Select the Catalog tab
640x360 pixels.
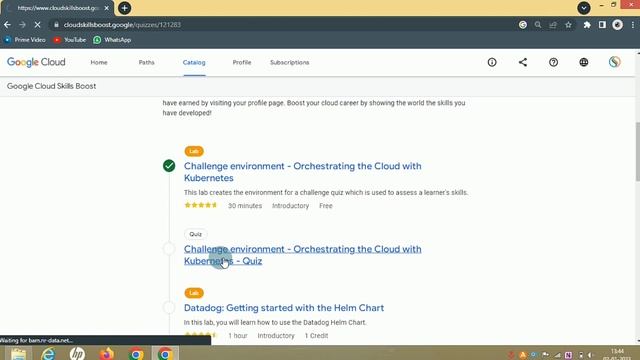[x=194, y=62]
